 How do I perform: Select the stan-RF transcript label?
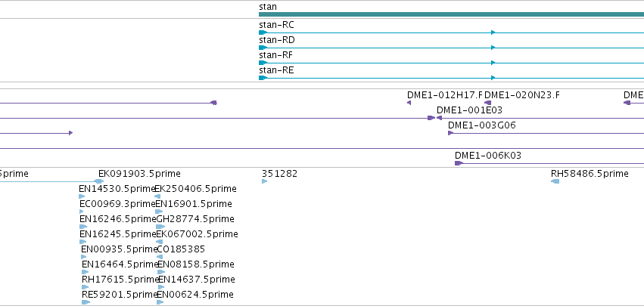pos(276,55)
